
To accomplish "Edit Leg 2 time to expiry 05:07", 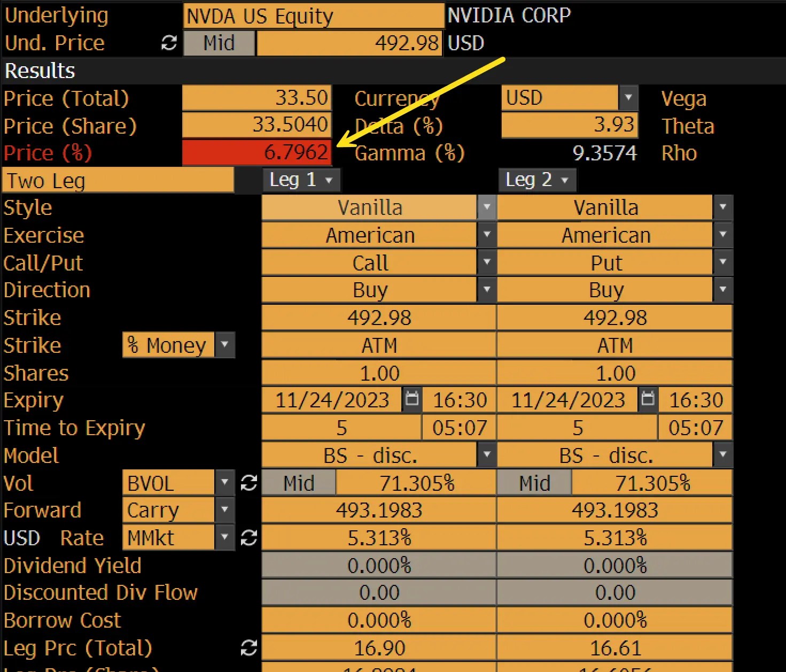I will (695, 428).
